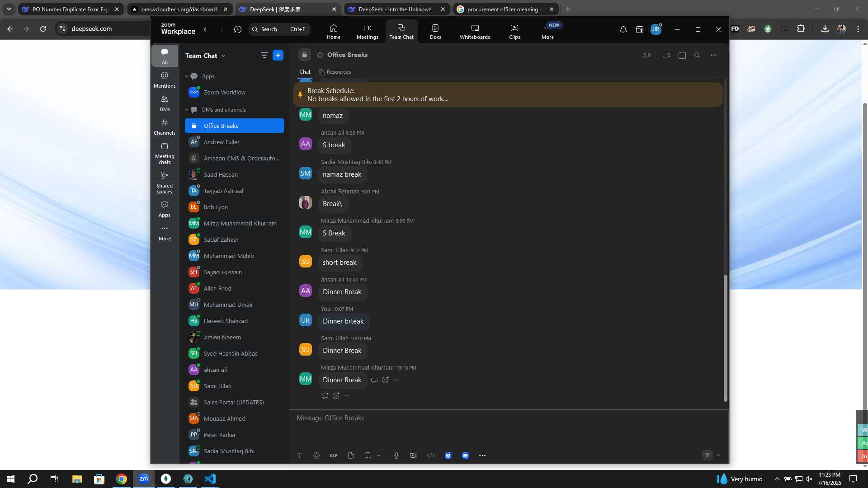The height and width of the screenshot is (488, 868).
Task: Star the Office Breaks channel
Action: pyautogui.click(x=320, y=55)
